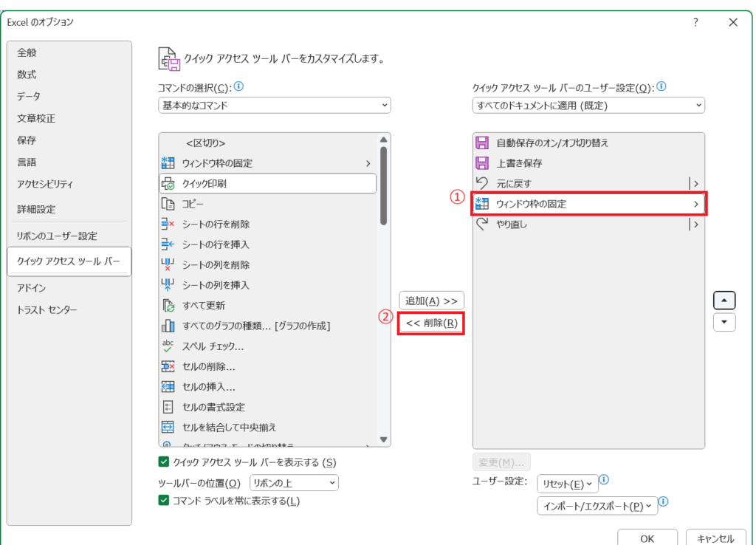Click the シートの列を削除 icon
Viewport: 756px width, 545px height.
coord(168,265)
